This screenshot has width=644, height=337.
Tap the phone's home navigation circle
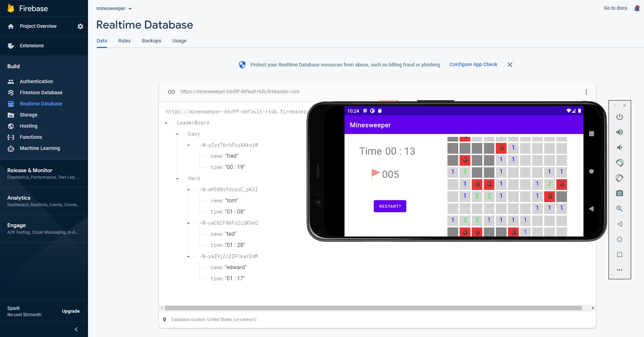[x=591, y=171]
